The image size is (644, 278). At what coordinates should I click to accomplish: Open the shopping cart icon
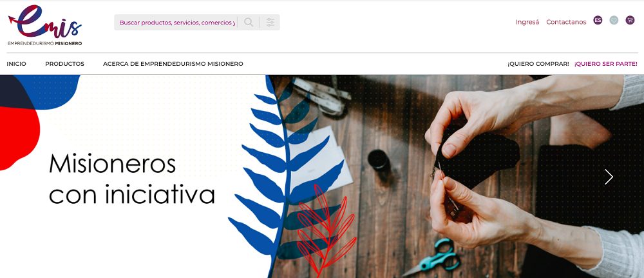630,20
